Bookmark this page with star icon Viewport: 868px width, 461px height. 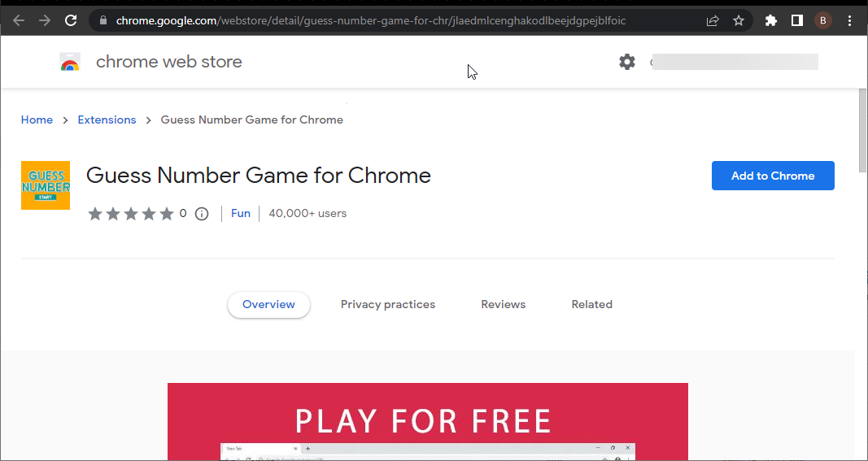pyautogui.click(x=739, y=20)
